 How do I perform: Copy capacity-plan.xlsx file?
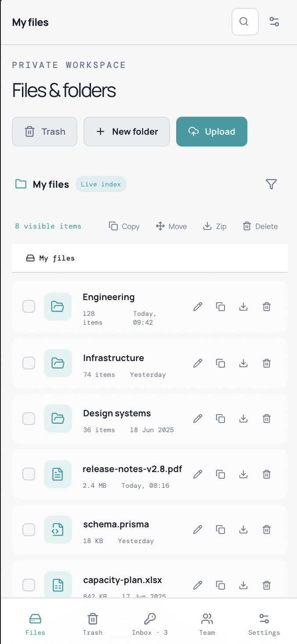[x=221, y=585]
